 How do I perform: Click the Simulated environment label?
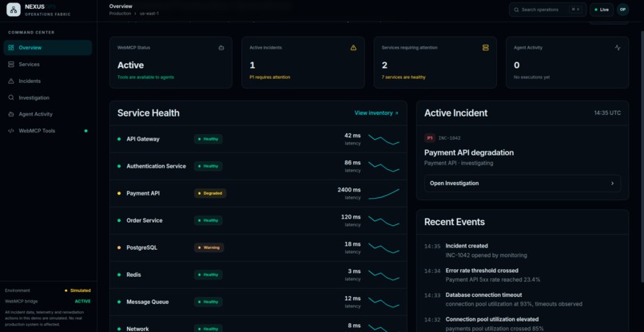click(x=80, y=290)
